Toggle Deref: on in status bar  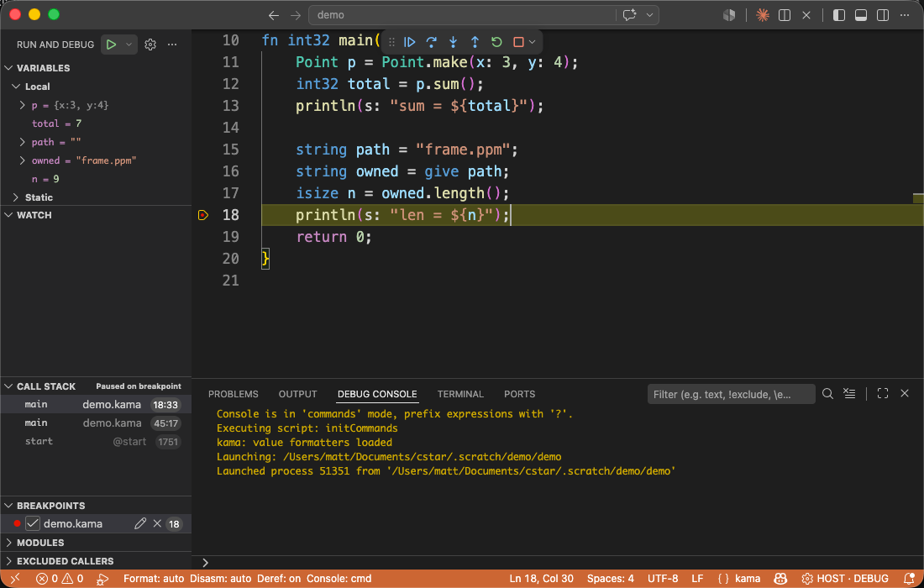(x=279, y=579)
